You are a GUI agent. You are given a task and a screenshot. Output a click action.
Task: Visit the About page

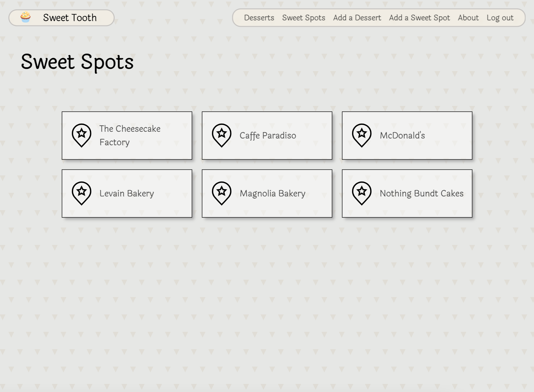point(468,18)
